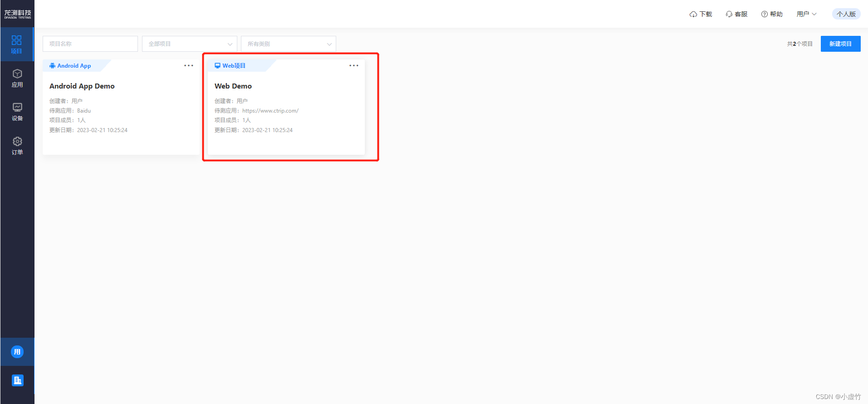Image resolution: width=868 pixels, height=404 pixels.
Task: Click the https://www.ctrip.com/ text
Action: pyautogui.click(x=270, y=111)
